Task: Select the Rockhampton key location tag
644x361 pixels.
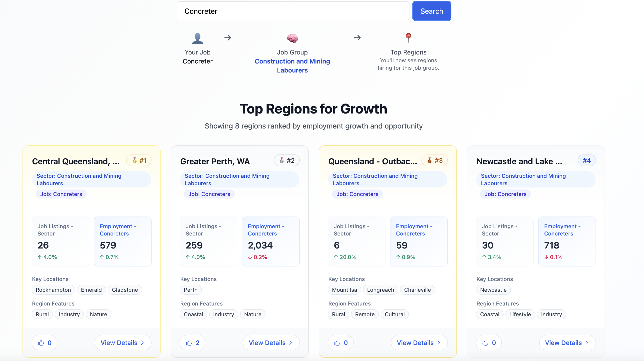Action: click(53, 290)
